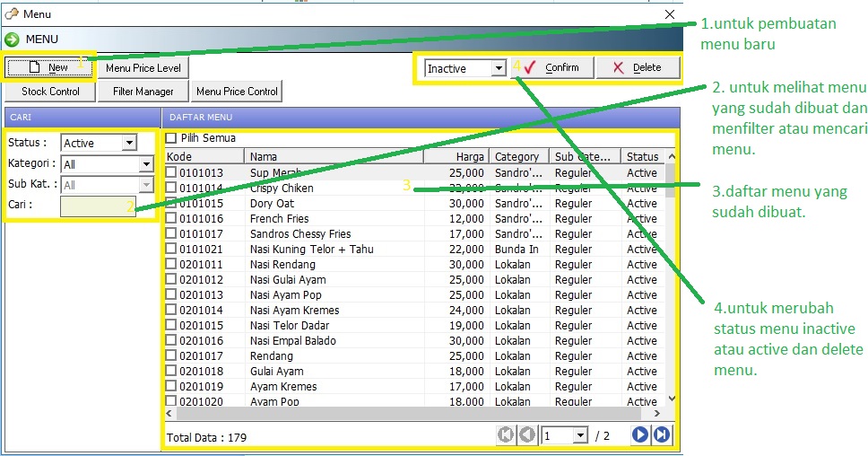868x456 pixels.
Task: Open the Kategori dropdown list
Action: click(x=146, y=164)
